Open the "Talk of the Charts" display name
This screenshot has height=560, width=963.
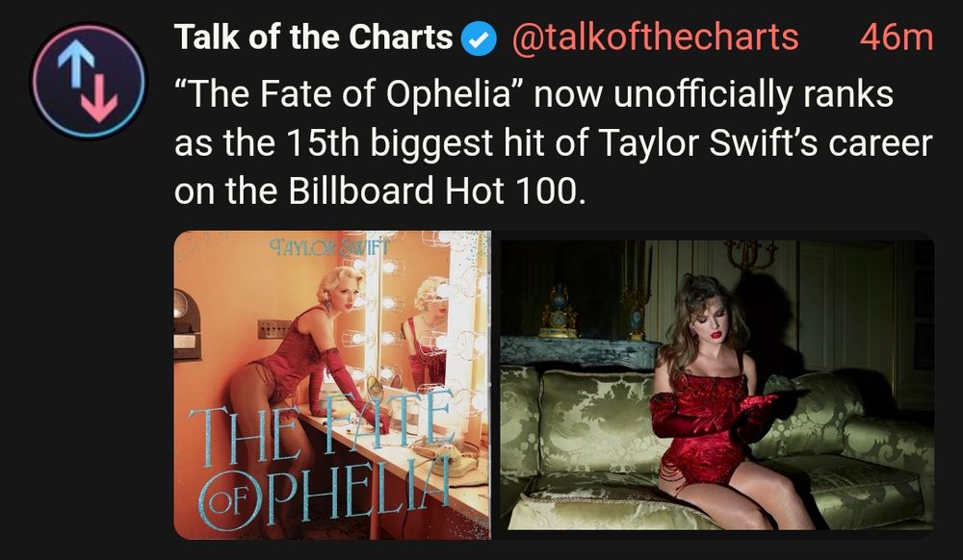(313, 38)
